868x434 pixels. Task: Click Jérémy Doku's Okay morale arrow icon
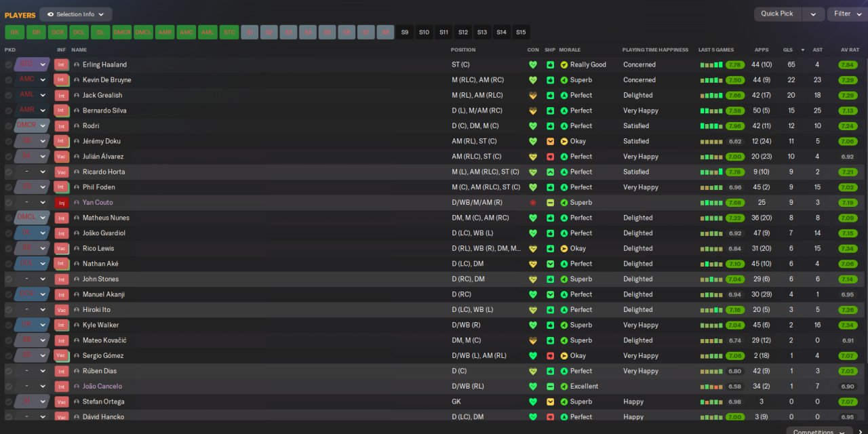pyautogui.click(x=564, y=141)
